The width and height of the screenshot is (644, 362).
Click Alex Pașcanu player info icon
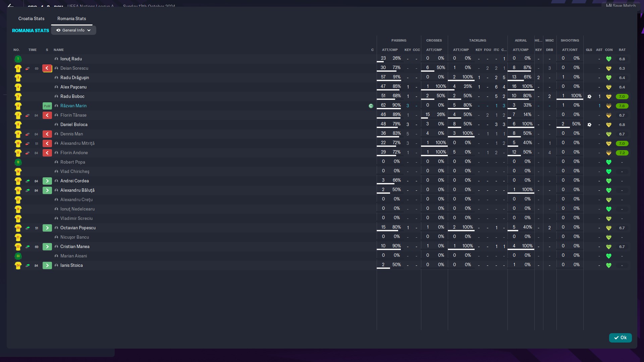[56, 87]
